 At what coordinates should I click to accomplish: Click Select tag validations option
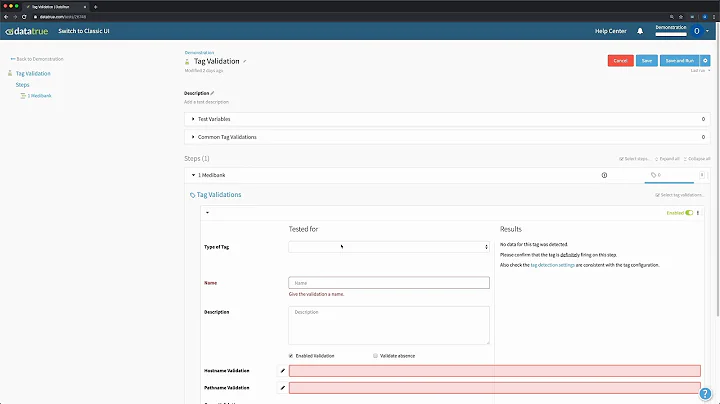click(679, 195)
